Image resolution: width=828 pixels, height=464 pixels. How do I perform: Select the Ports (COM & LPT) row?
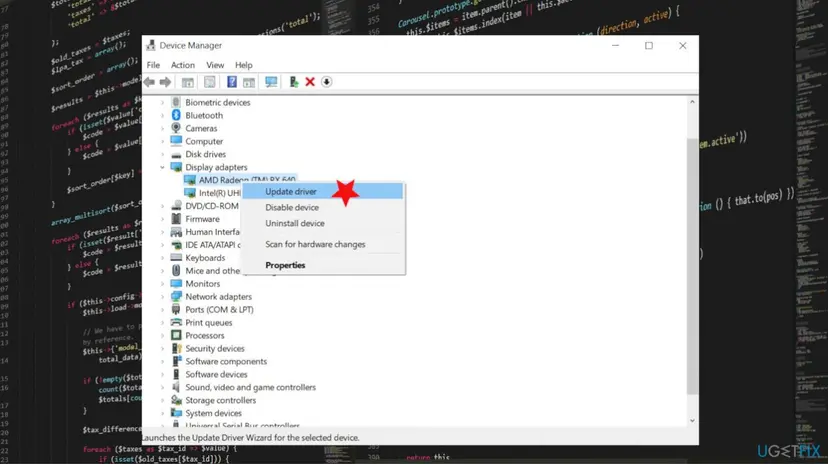(x=219, y=309)
